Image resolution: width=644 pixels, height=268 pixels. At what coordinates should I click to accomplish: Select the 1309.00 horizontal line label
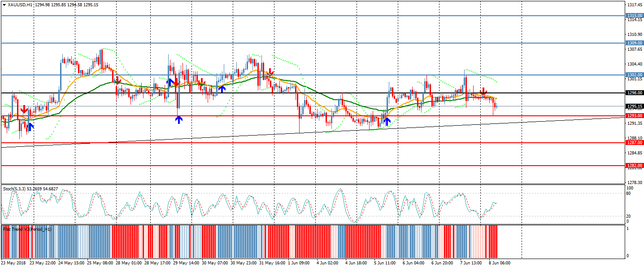pos(635,43)
